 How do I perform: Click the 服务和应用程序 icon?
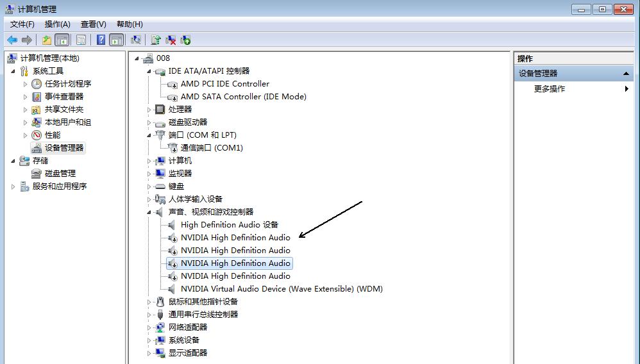pos(24,186)
